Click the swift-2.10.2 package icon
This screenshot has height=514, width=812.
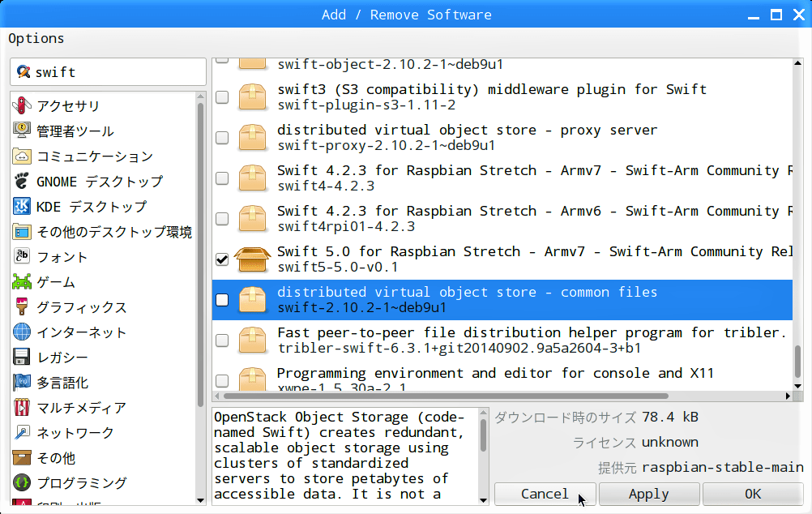point(252,299)
